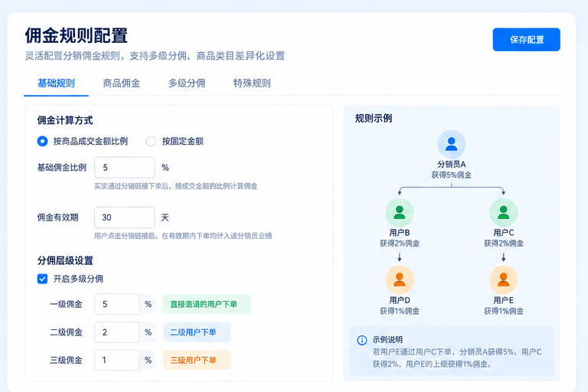Click the 规则示例 panel heading
This screenshot has width=588, height=392.
pos(374,119)
